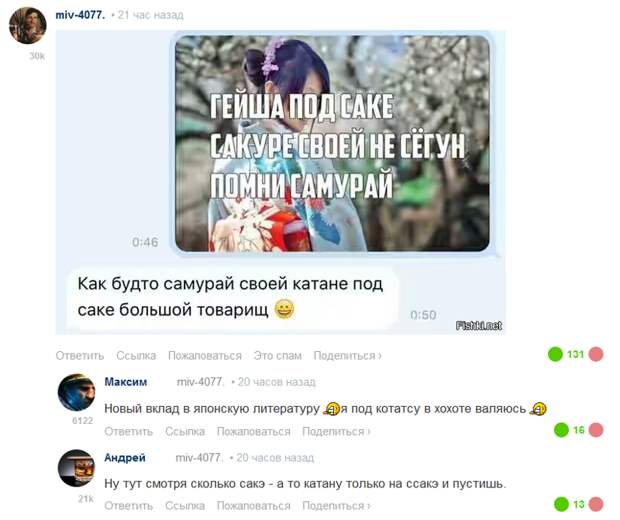Upvote Андрей's comment with the green circle

click(x=561, y=504)
